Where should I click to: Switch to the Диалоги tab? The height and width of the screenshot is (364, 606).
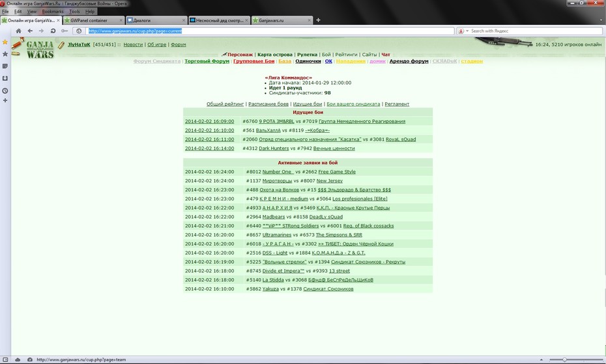(x=156, y=20)
